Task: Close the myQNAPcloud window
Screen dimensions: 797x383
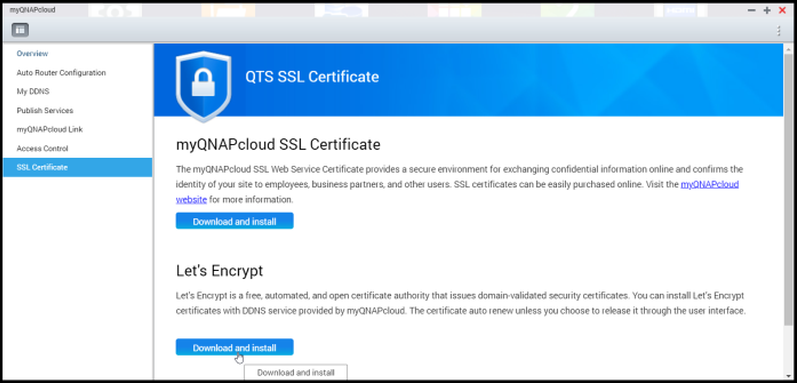Action: click(782, 10)
